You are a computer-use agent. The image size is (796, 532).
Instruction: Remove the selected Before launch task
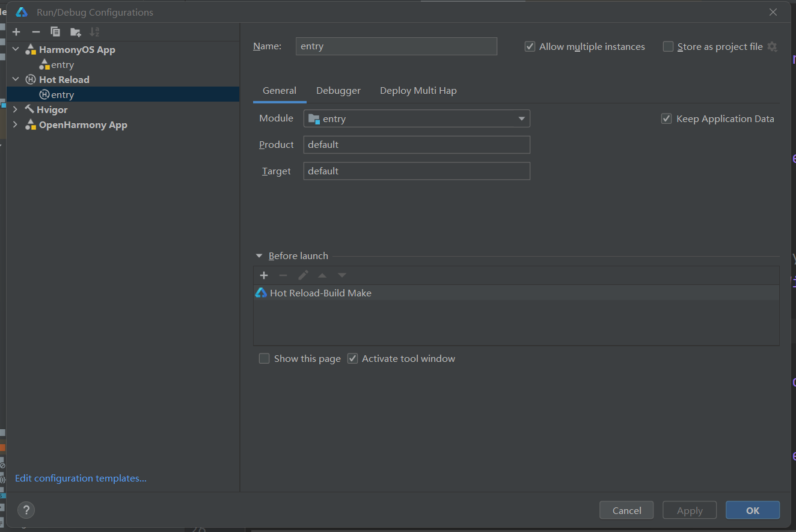click(x=283, y=275)
